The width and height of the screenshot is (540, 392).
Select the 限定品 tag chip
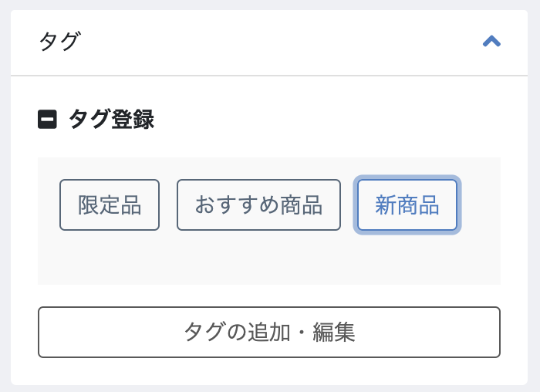point(110,205)
